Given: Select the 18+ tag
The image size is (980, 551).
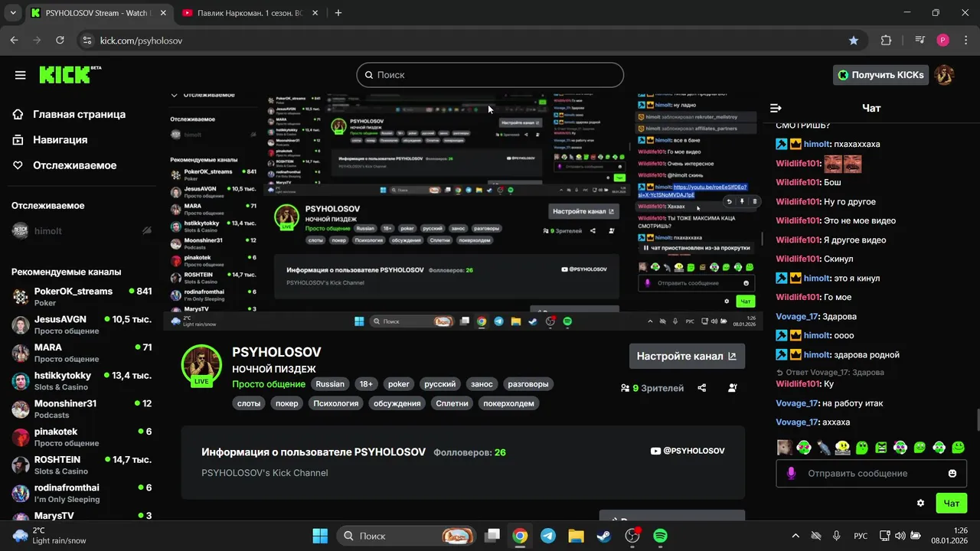Looking at the screenshot, I should [x=366, y=384].
